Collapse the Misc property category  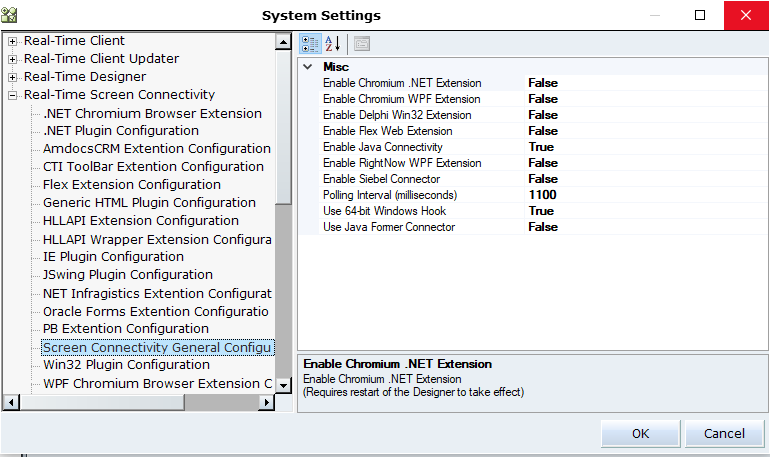(x=308, y=67)
